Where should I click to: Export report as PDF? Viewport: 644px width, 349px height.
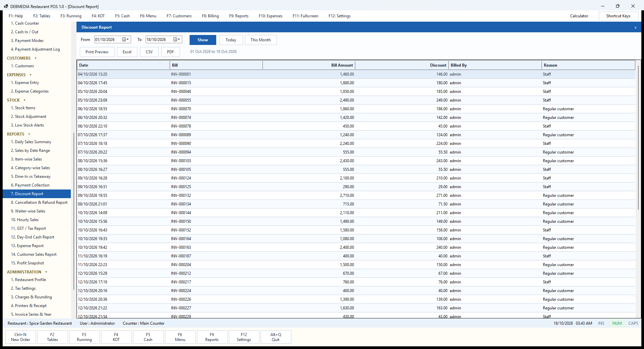[x=171, y=52]
